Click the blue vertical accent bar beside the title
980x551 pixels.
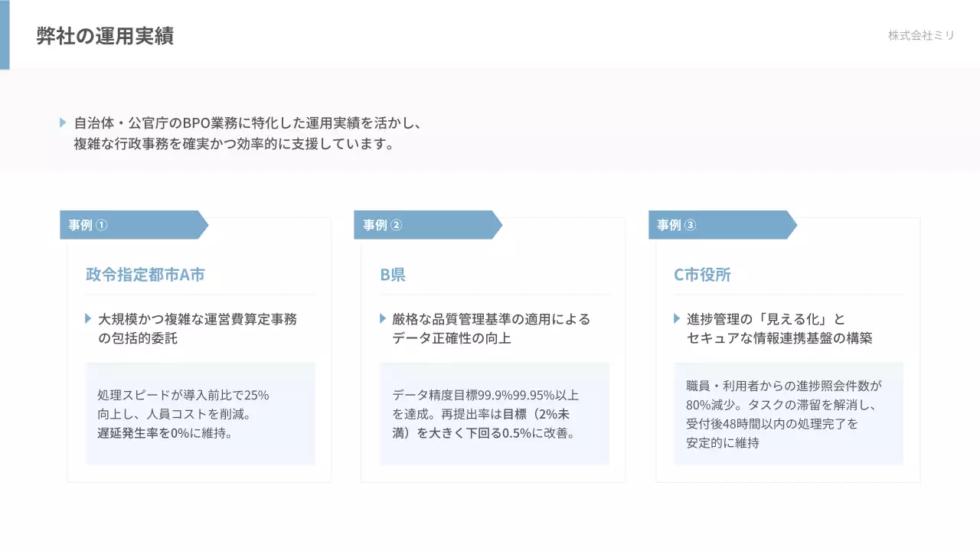coord(6,35)
